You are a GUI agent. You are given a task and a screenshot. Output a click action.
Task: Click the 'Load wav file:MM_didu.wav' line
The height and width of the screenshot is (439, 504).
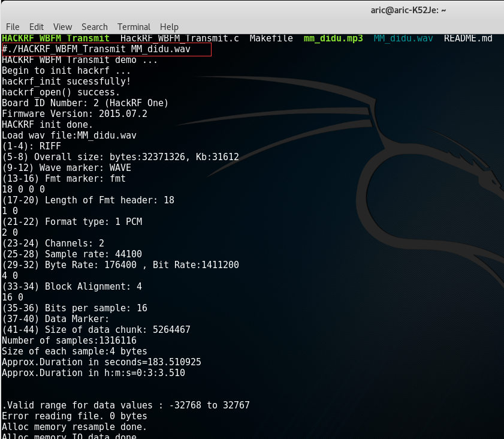click(69, 136)
